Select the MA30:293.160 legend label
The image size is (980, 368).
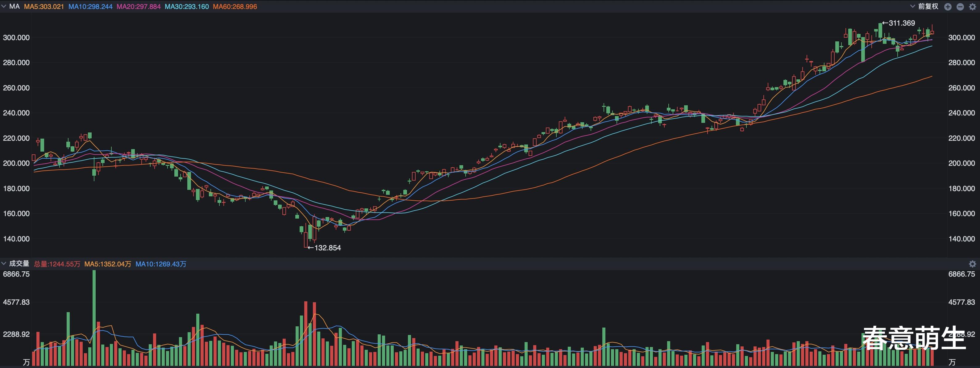tap(186, 6)
